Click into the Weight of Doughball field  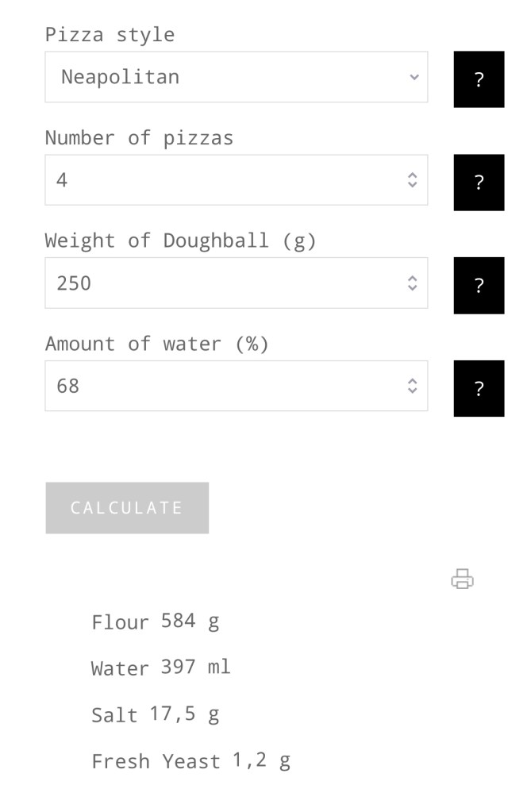coord(222,283)
